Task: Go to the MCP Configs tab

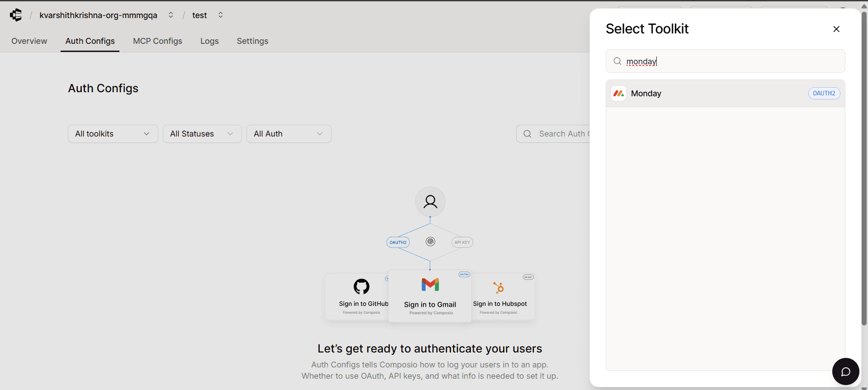Action: click(x=157, y=41)
